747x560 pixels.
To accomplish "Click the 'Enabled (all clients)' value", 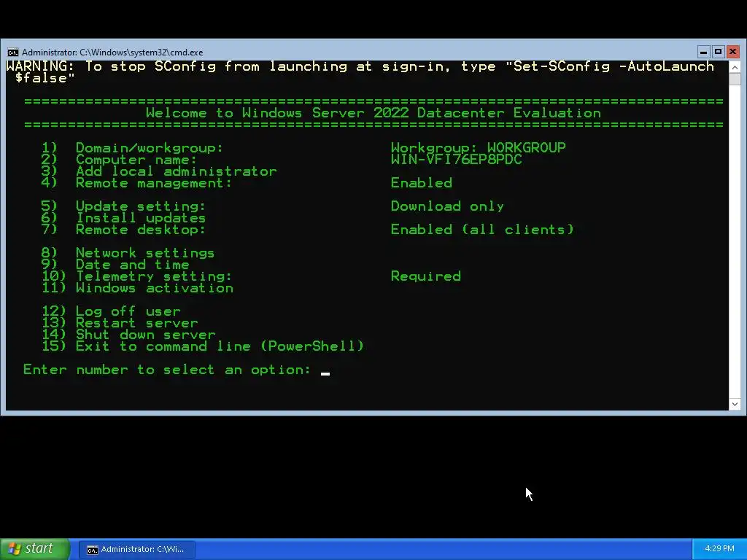I will [482, 230].
